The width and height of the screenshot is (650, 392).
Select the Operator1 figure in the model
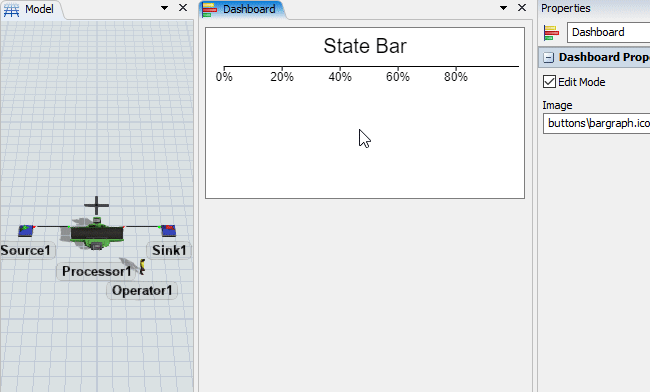142,267
